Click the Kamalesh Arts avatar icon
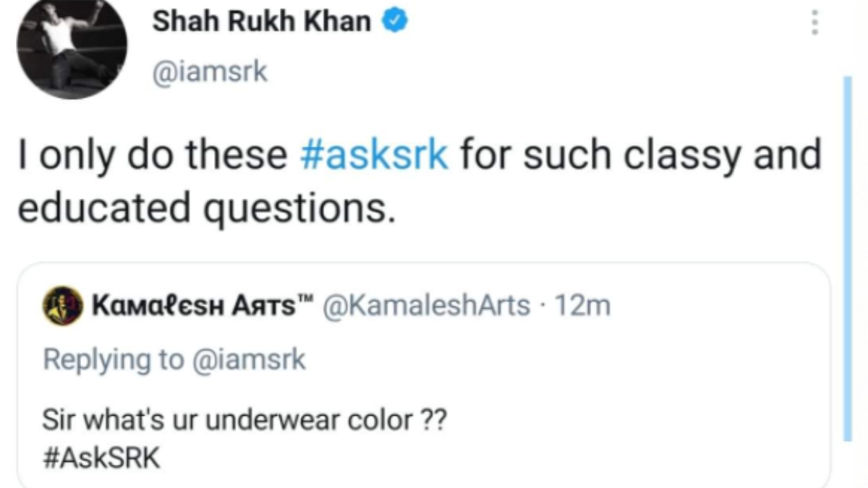The image size is (868, 488). 63,305
